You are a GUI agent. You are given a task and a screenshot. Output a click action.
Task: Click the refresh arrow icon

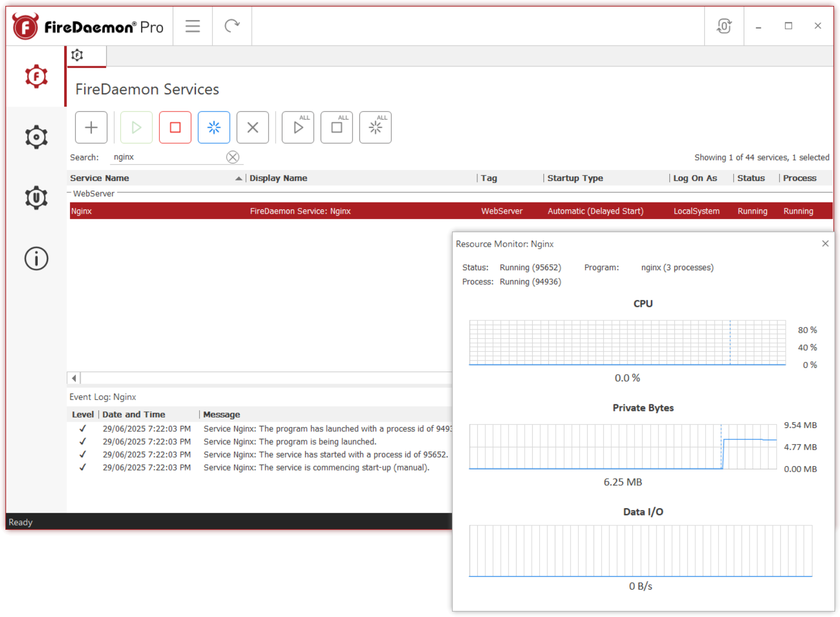coord(232,26)
